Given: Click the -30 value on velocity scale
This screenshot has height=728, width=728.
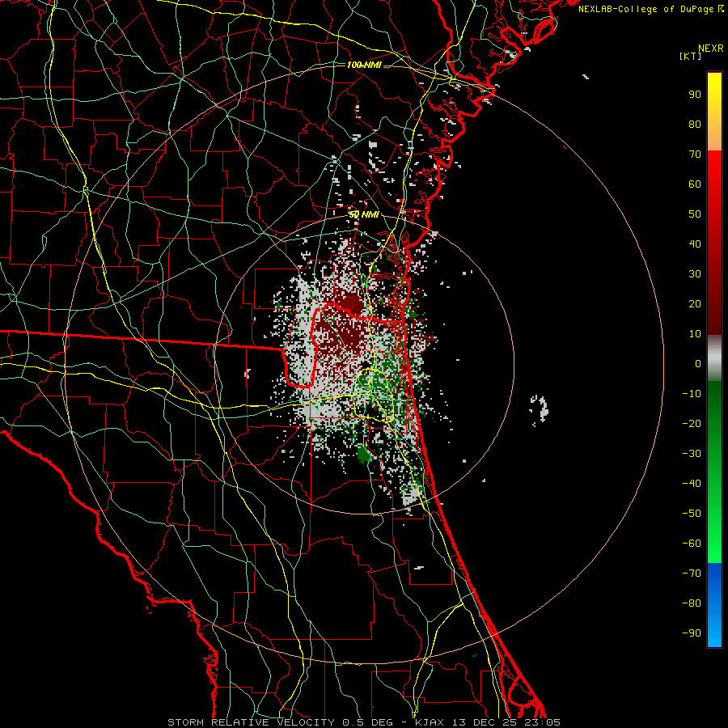Looking at the screenshot, I should pos(692,454).
